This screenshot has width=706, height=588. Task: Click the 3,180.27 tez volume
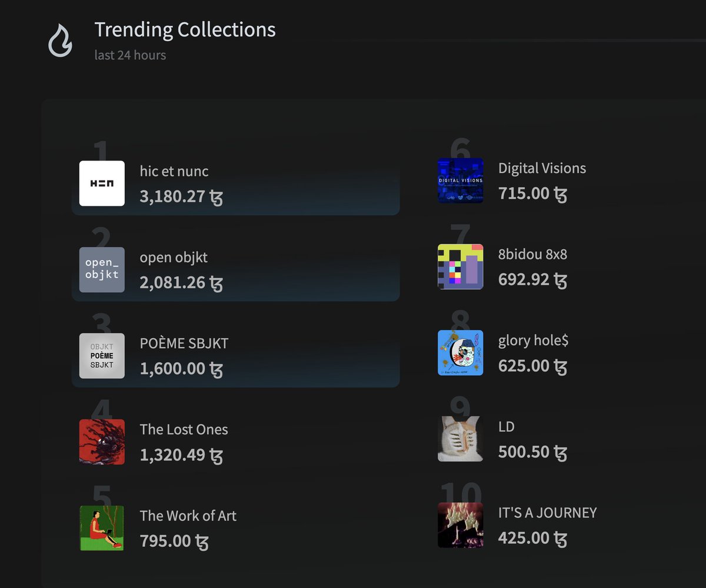click(x=181, y=196)
